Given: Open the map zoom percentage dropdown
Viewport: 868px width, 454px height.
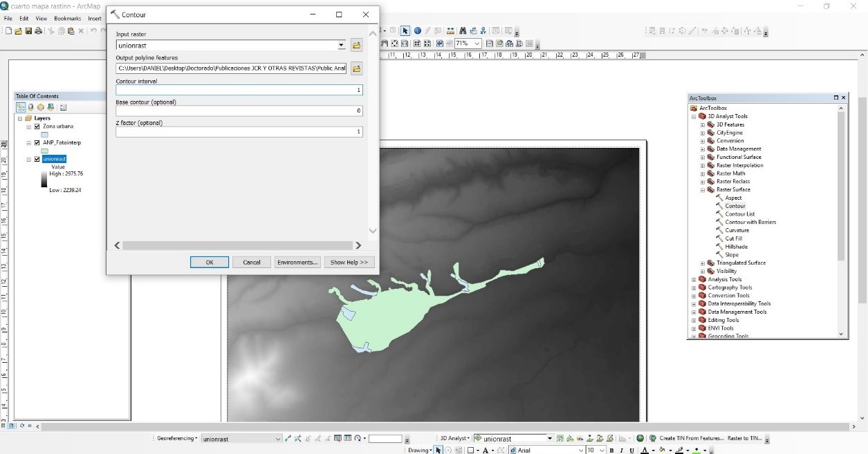Looking at the screenshot, I should pos(477,44).
